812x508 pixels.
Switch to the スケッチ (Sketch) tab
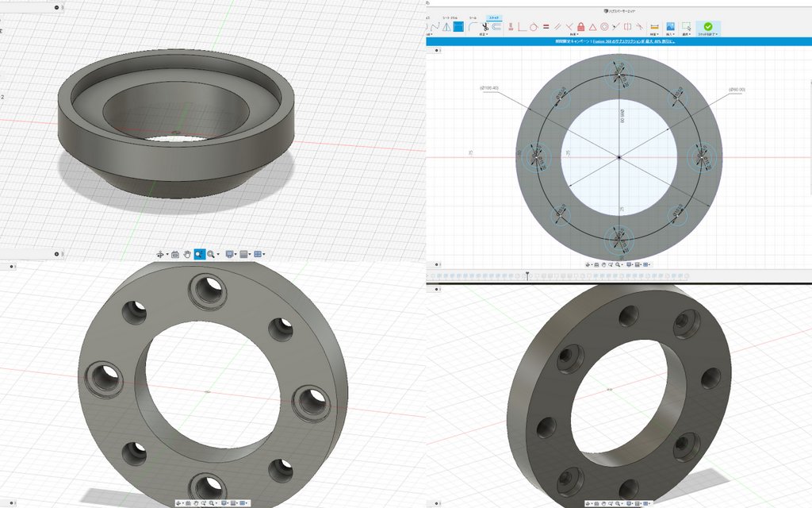point(494,17)
